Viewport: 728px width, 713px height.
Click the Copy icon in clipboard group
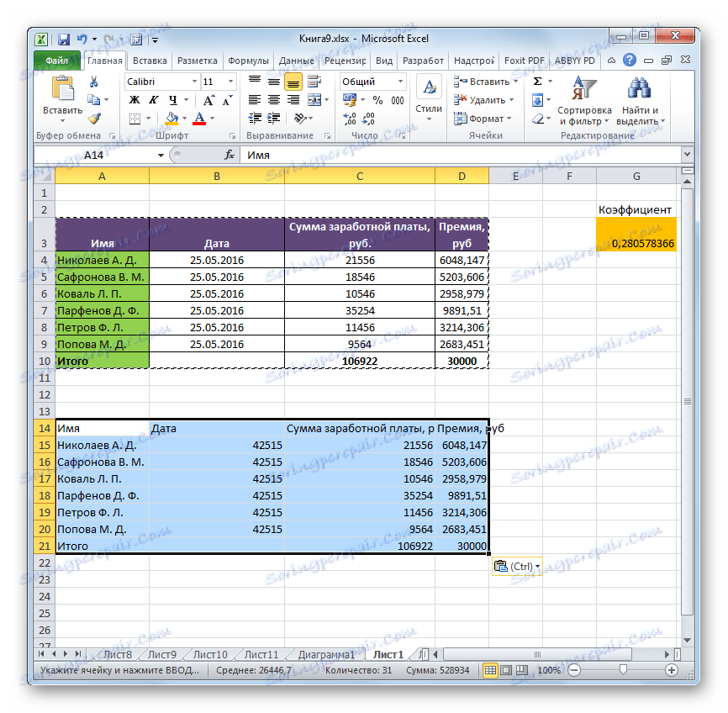(x=94, y=100)
